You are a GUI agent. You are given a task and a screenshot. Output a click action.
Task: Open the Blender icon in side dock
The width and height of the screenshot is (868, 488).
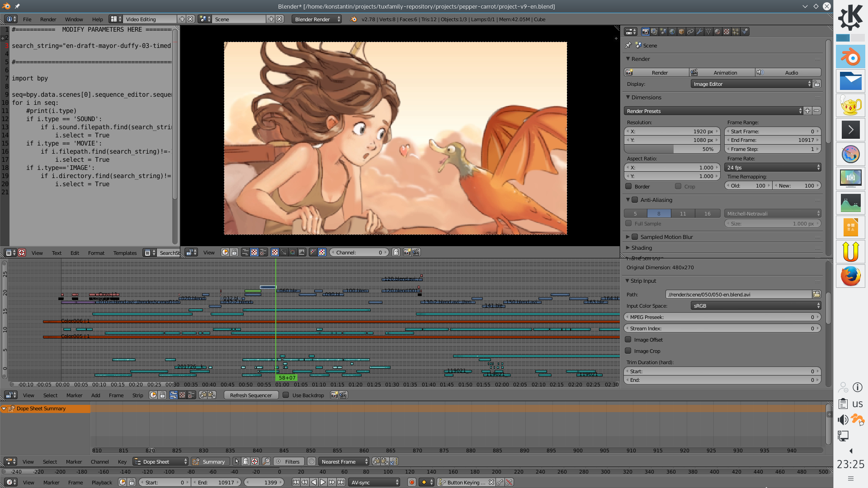(x=850, y=57)
